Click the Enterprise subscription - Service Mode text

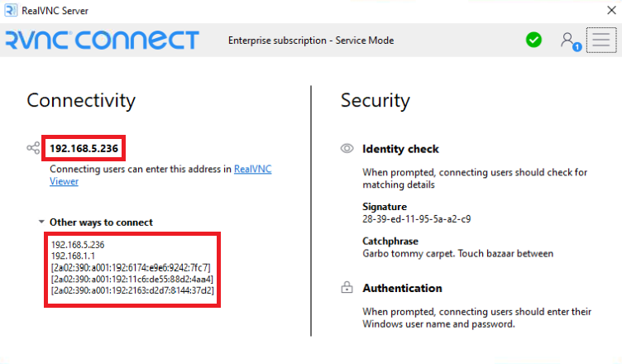[x=311, y=41]
